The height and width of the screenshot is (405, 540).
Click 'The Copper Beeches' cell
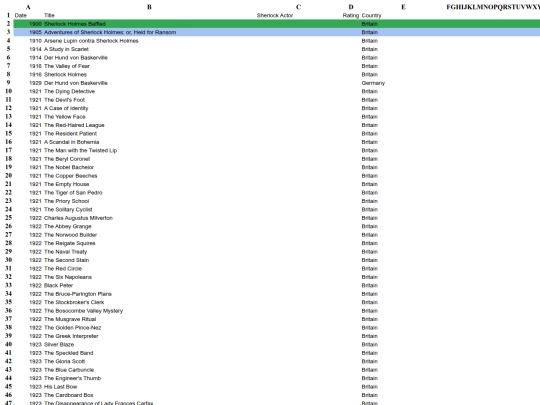tap(71, 176)
